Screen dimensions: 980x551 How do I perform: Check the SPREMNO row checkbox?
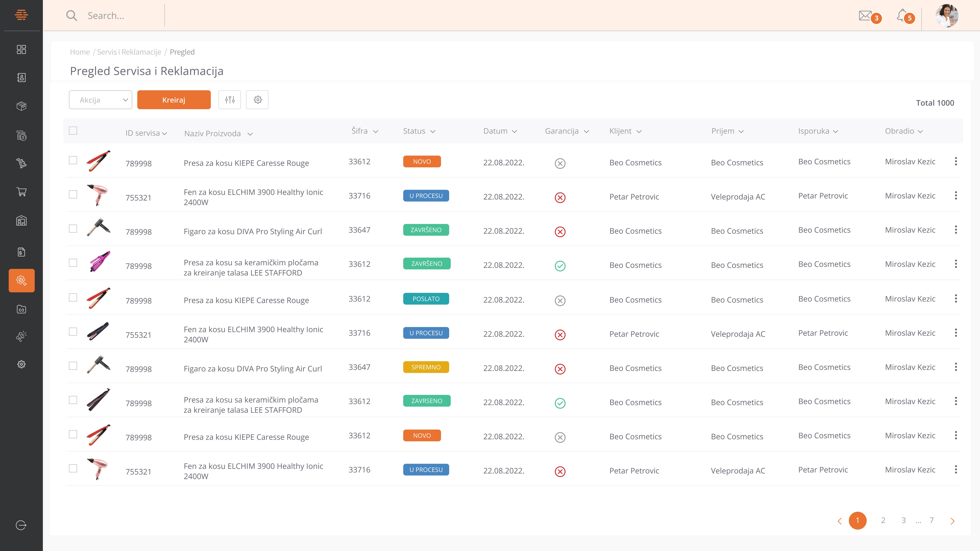73,366
